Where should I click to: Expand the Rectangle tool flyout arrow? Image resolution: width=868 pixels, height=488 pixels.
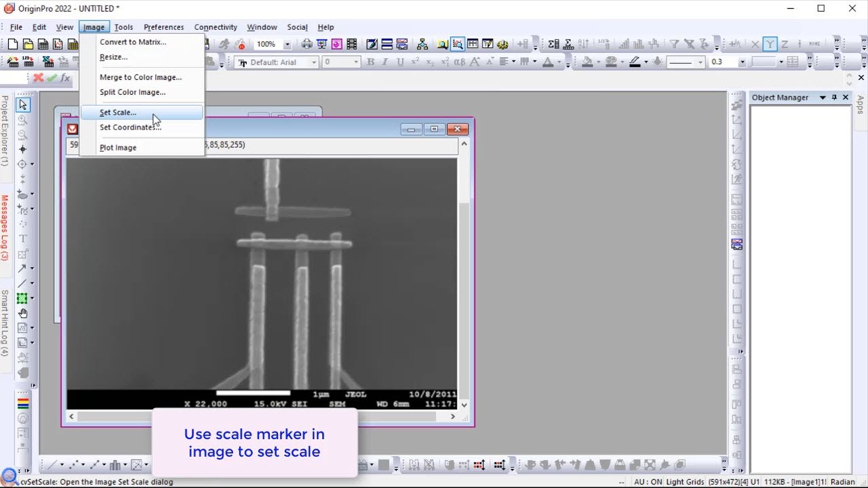tap(32, 298)
